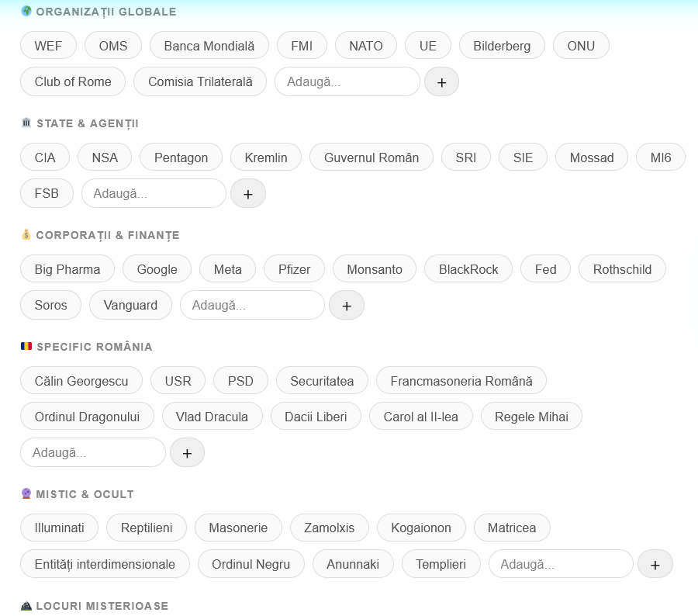This screenshot has height=616, width=698.
Task: Pick the SRI chip
Action: point(466,157)
